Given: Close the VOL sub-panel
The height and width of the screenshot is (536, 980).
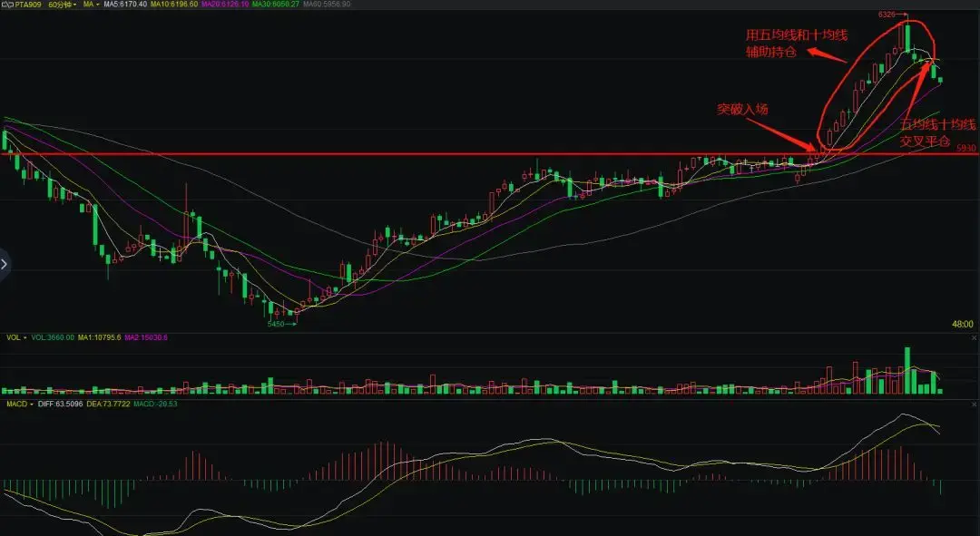Looking at the screenshot, I should (x=974, y=338).
